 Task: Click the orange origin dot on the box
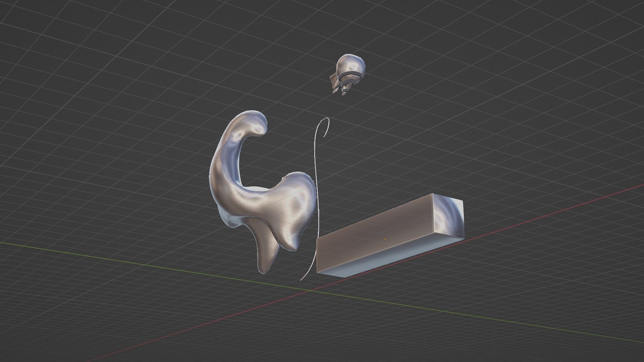coord(385,239)
